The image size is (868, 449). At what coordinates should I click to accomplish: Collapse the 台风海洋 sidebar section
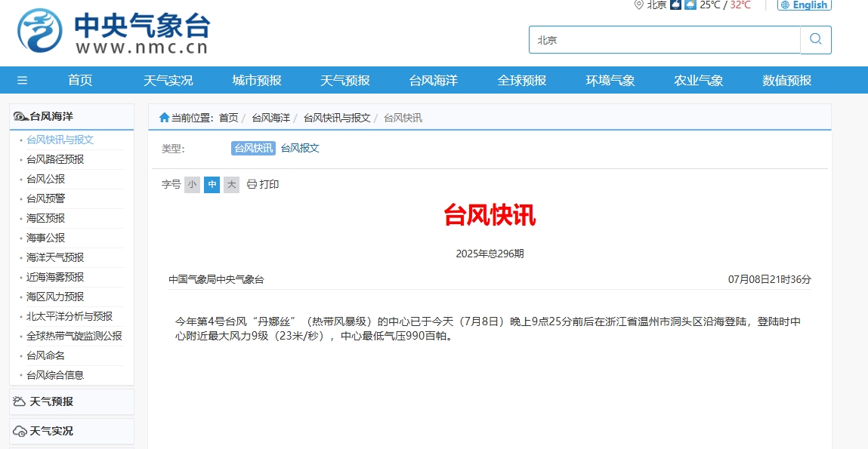point(51,117)
